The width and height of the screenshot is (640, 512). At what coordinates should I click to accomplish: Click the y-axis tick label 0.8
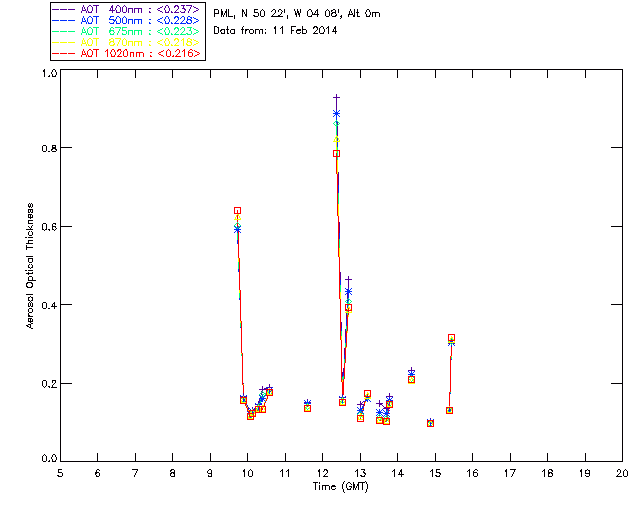[x=49, y=148]
